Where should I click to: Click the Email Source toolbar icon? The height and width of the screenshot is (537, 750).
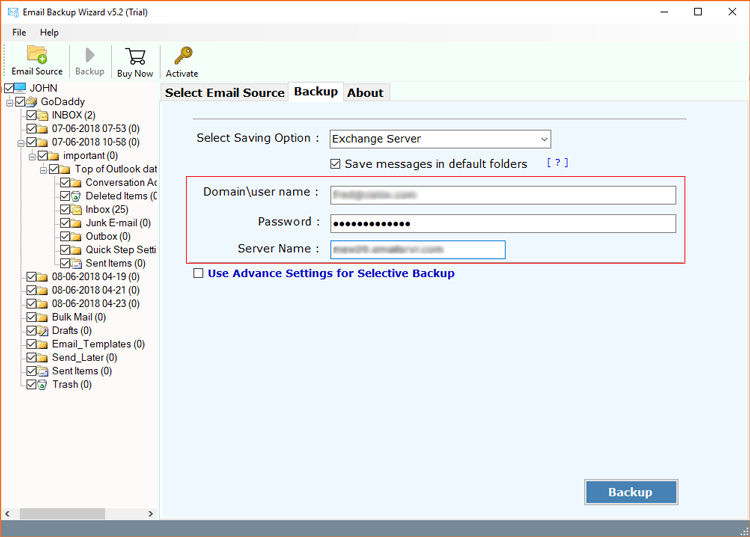(37, 55)
